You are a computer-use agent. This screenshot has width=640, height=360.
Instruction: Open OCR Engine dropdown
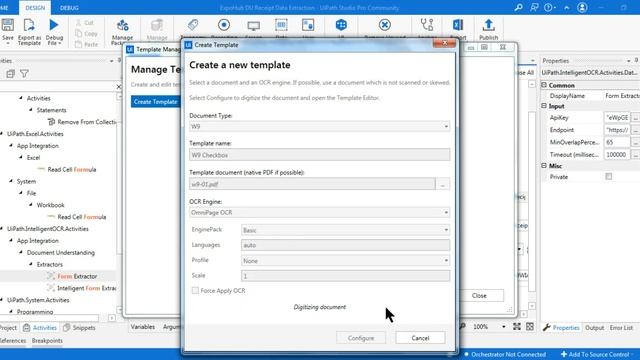tap(320, 213)
